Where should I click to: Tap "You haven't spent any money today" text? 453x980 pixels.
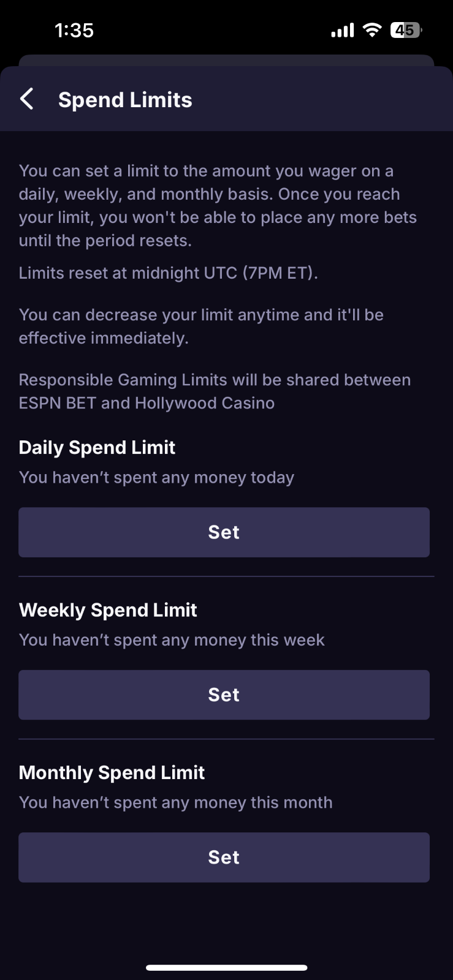pyautogui.click(x=156, y=478)
